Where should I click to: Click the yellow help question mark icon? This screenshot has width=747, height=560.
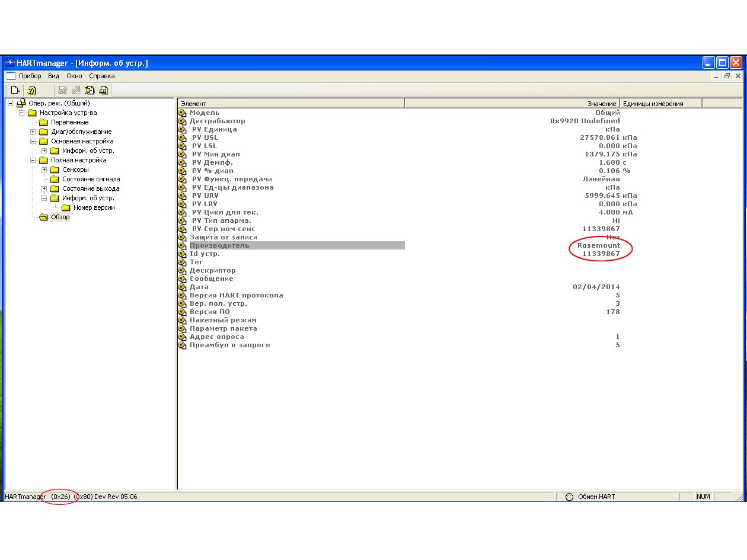[32, 90]
